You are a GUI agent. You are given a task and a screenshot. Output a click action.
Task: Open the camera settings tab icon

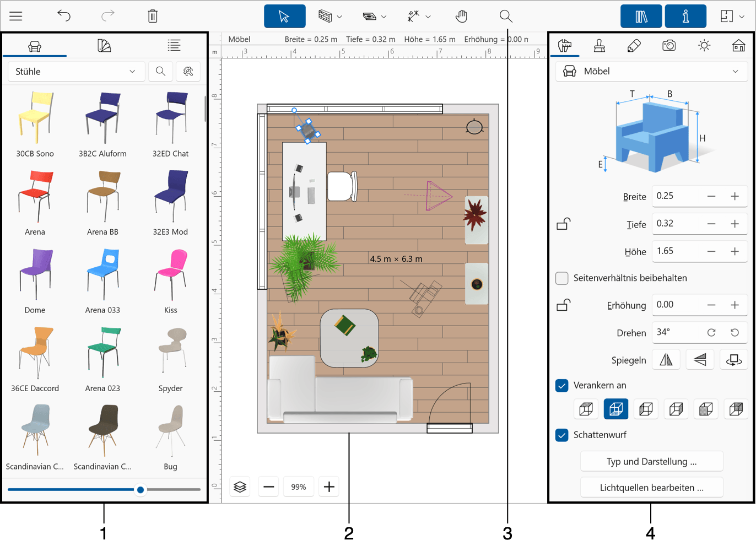coord(668,46)
